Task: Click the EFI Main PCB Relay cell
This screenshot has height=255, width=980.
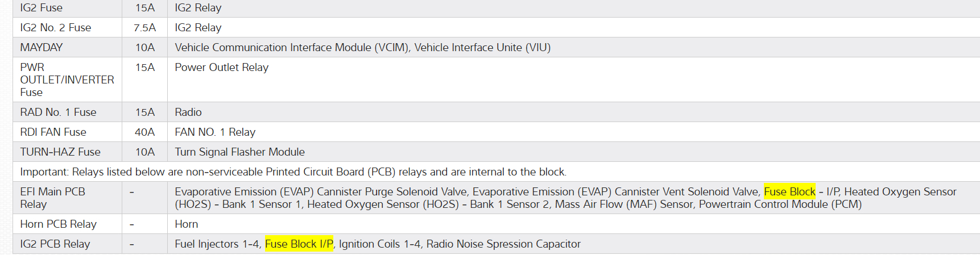Action: click(52, 198)
